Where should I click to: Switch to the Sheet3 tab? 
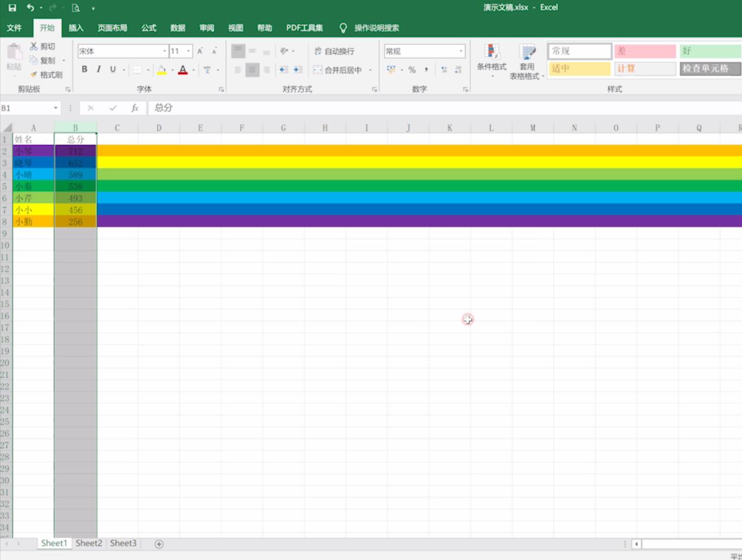coord(123,543)
